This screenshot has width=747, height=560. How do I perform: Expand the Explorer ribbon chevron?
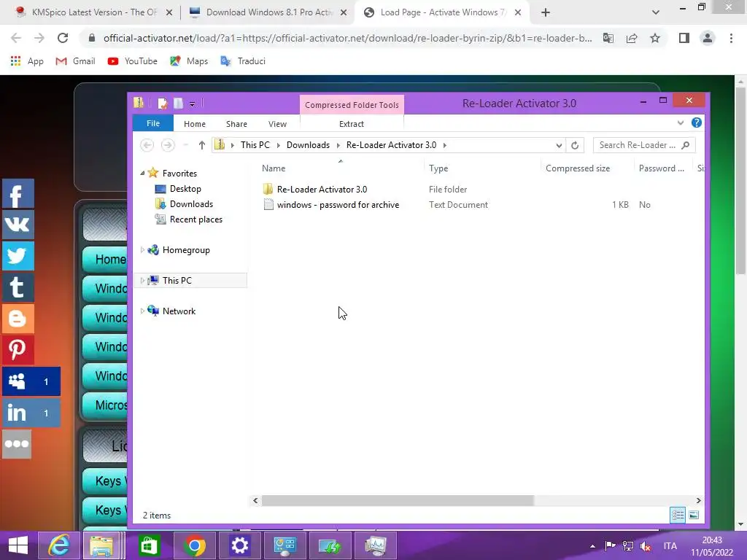pyautogui.click(x=681, y=122)
